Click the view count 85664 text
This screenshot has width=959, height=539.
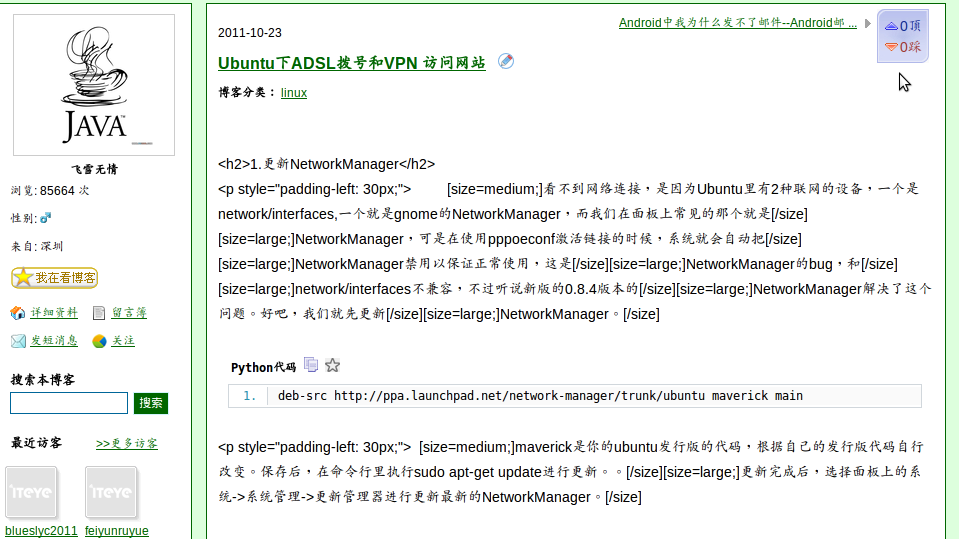point(50,191)
